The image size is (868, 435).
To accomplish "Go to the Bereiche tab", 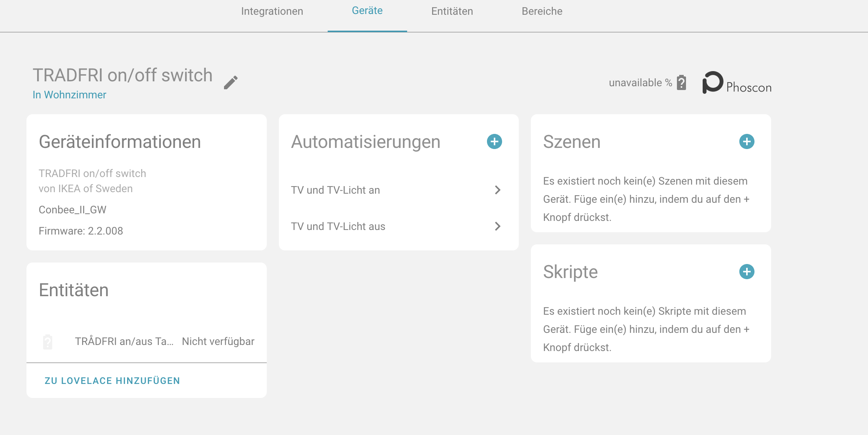I will pos(542,11).
